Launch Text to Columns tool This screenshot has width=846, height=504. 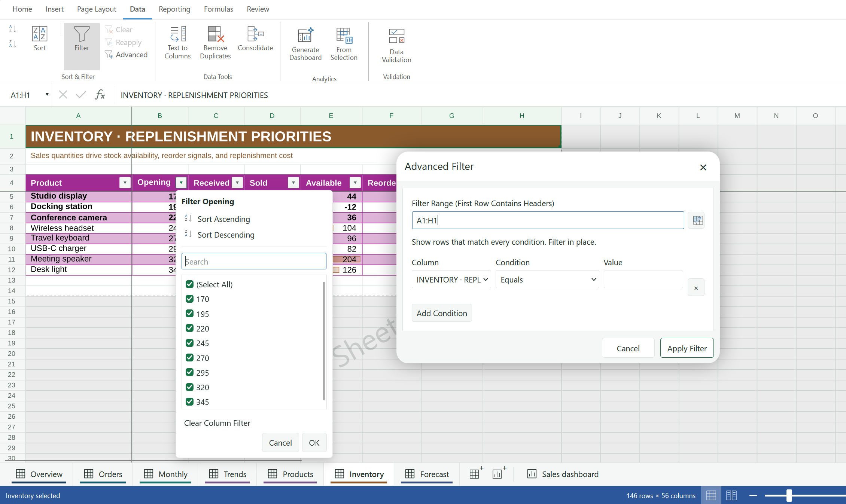177,42
